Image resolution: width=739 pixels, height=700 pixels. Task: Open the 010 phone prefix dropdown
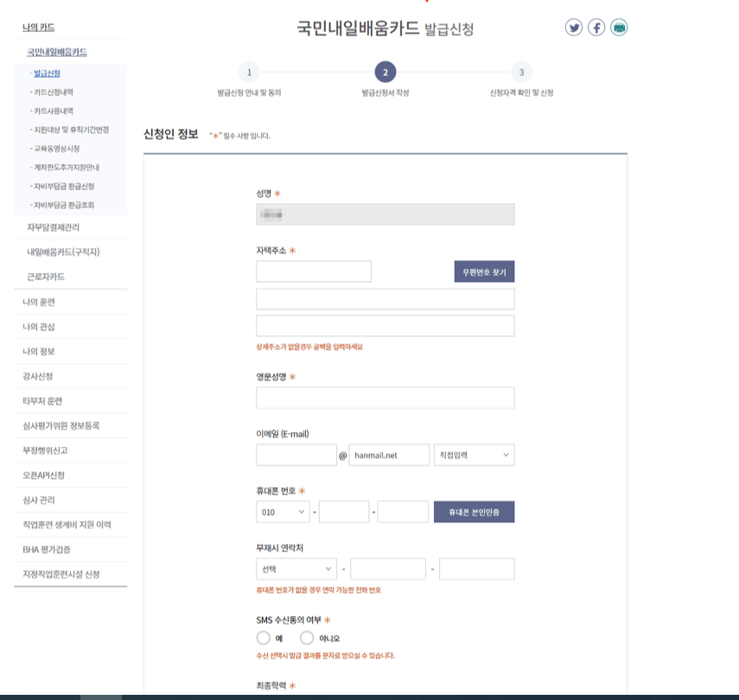281,512
